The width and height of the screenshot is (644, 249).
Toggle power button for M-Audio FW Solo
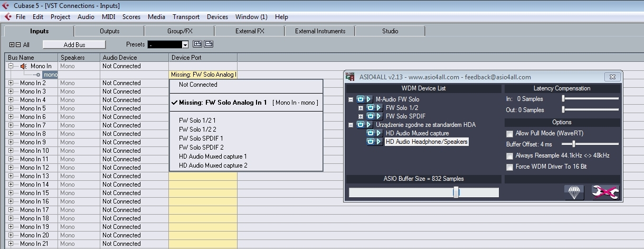pyautogui.click(x=361, y=99)
